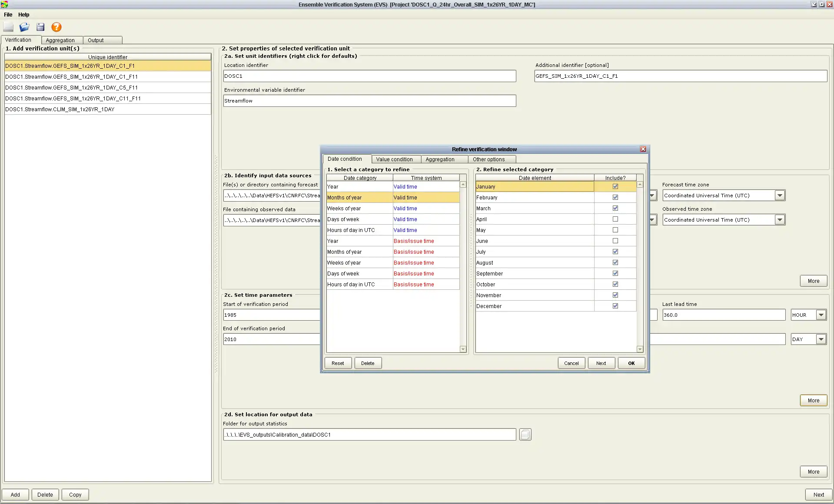The width and height of the screenshot is (834, 504).
Task: Close the Refine verification window dialog
Action: pyautogui.click(x=643, y=149)
